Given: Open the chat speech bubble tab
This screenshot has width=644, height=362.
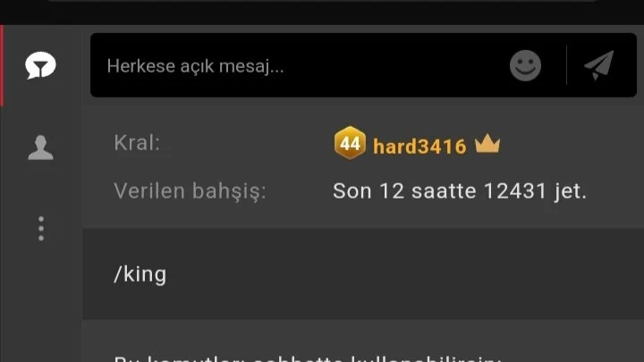Looking at the screenshot, I should point(40,65).
